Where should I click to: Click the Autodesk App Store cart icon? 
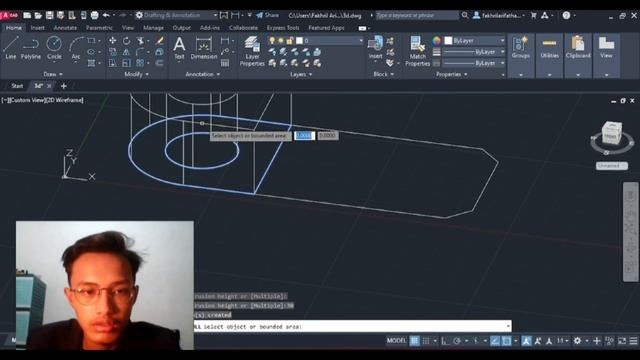pos(533,15)
